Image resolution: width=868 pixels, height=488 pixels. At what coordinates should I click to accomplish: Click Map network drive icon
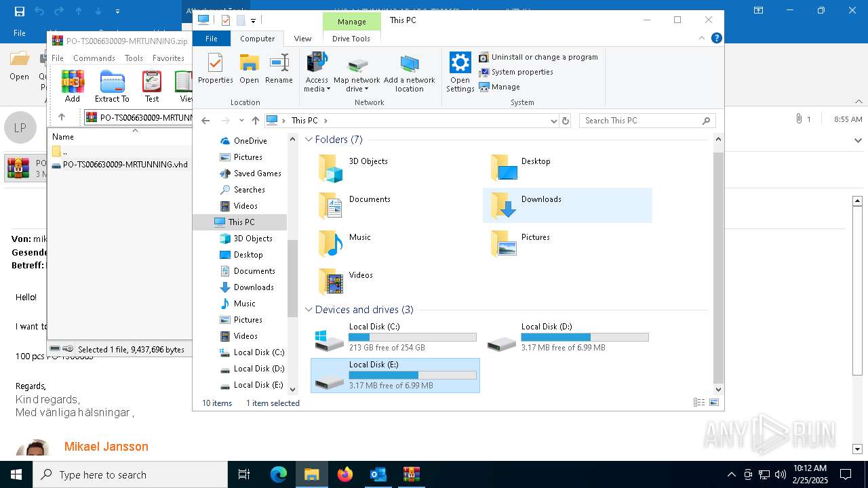pyautogui.click(x=357, y=73)
